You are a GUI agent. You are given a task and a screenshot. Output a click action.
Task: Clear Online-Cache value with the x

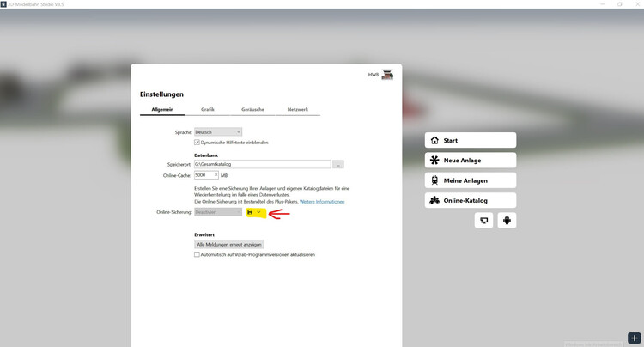216,175
